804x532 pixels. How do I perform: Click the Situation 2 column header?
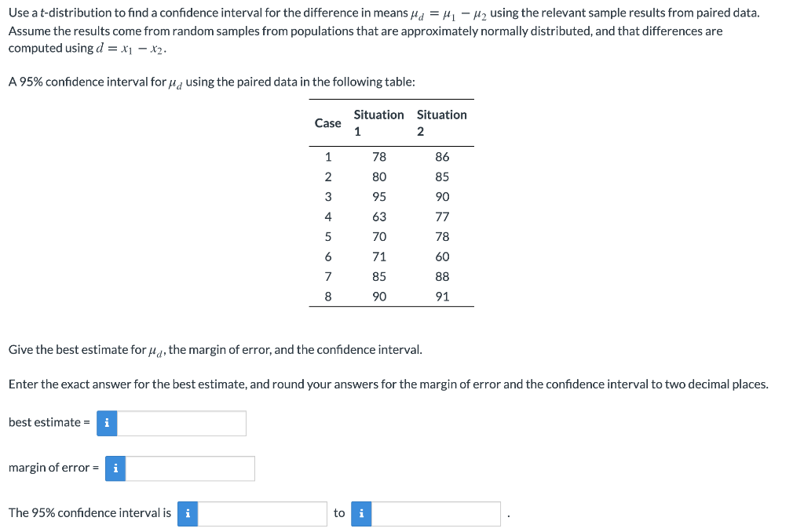click(441, 123)
